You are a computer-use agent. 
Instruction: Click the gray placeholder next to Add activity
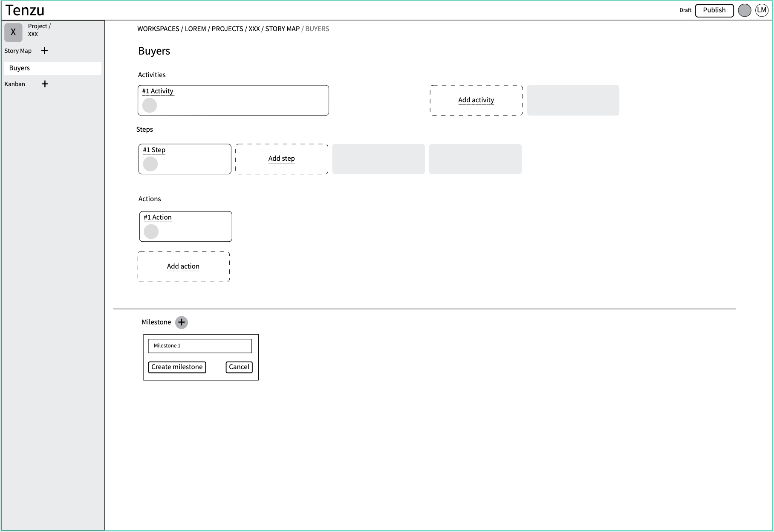(x=573, y=100)
